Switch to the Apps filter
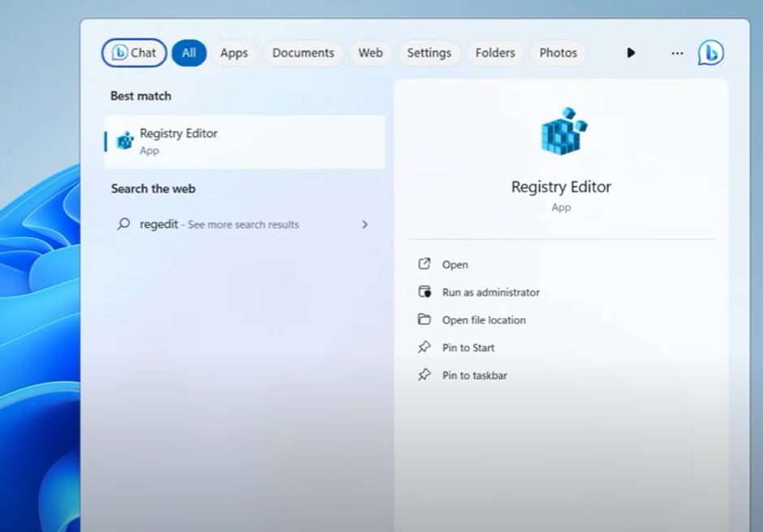The image size is (763, 532). point(235,52)
